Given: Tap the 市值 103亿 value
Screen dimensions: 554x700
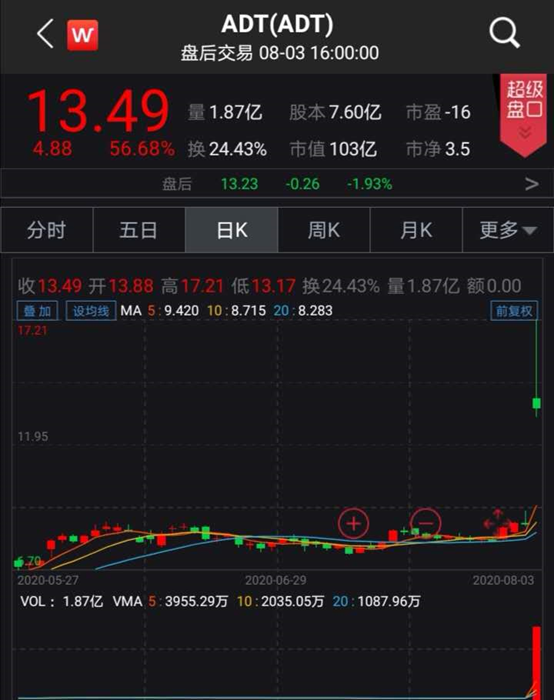Looking at the screenshot, I should coord(333,149).
